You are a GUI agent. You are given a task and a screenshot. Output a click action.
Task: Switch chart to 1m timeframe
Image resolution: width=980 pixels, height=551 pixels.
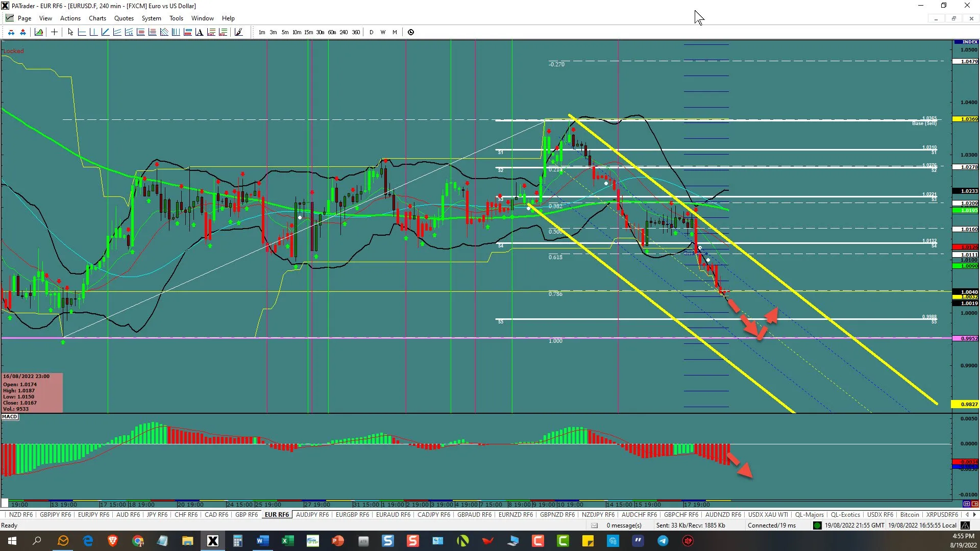point(262,32)
